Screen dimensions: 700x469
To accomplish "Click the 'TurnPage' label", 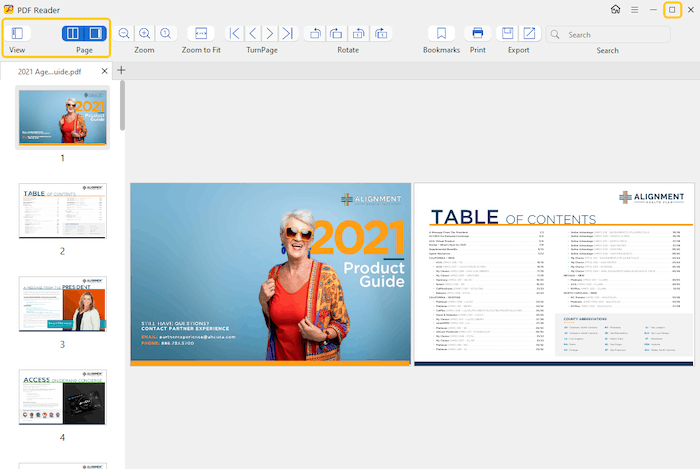I will [262, 50].
